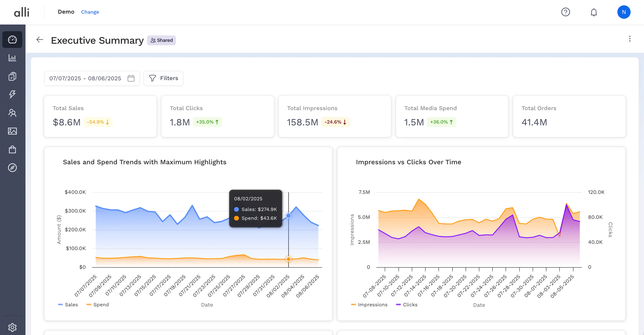Select the shopping bag icon in sidebar
This screenshot has width=644, height=335.
pos(12,149)
